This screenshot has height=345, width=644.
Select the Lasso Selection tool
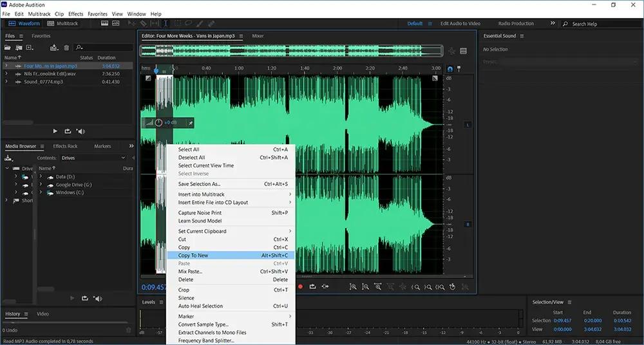(189, 23)
